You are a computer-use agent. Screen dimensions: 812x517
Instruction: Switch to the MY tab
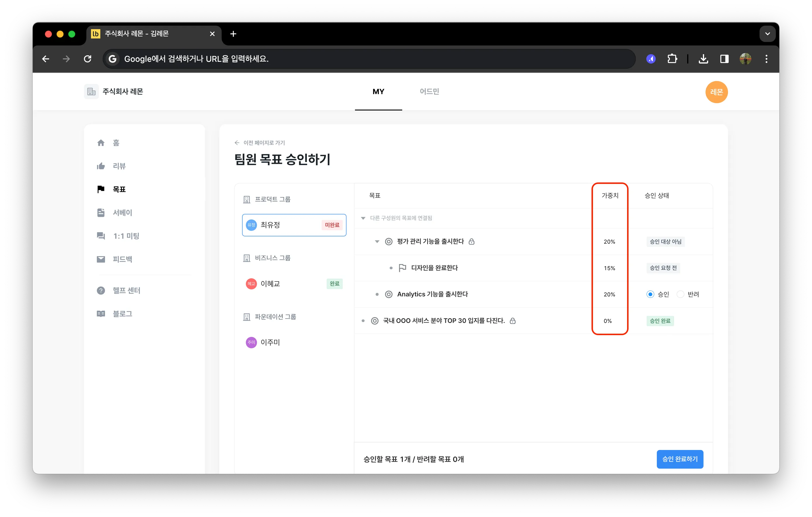[x=378, y=91]
